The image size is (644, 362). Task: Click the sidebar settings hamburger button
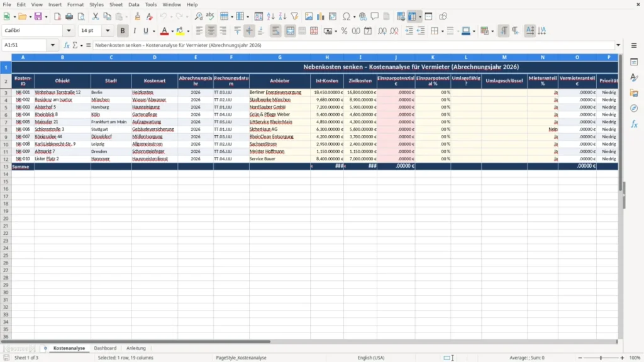tap(634, 45)
